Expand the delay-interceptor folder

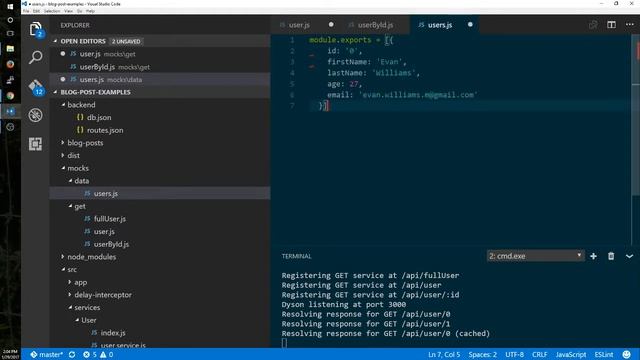pyautogui.click(x=70, y=294)
